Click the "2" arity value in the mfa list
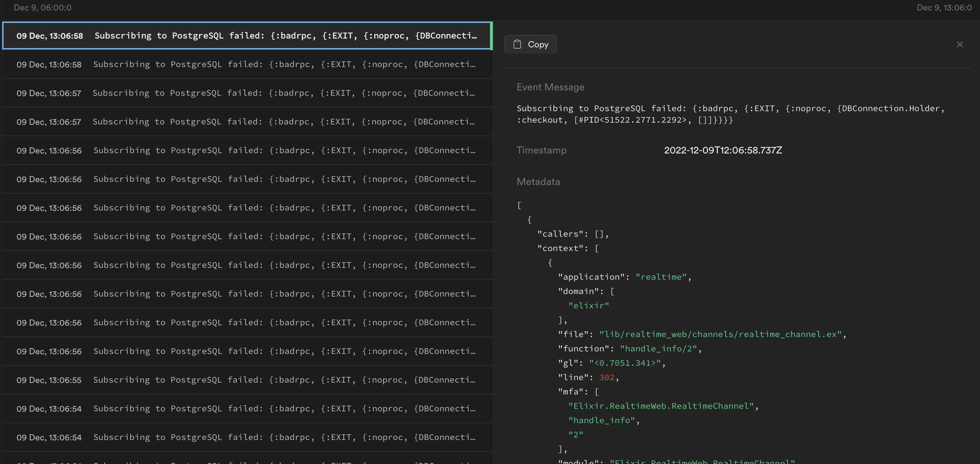The height and width of the screenshot is (464, 980). tap(576, 435)
